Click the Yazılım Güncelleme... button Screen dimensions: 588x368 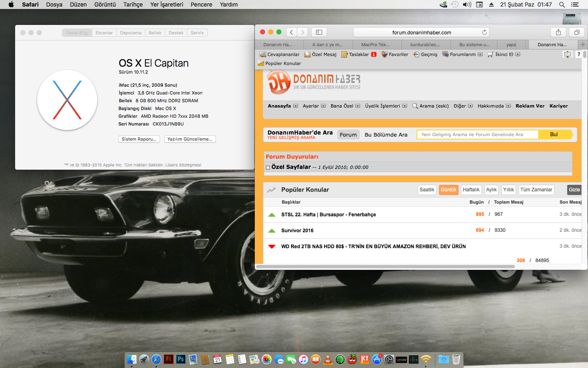[190, 139]
